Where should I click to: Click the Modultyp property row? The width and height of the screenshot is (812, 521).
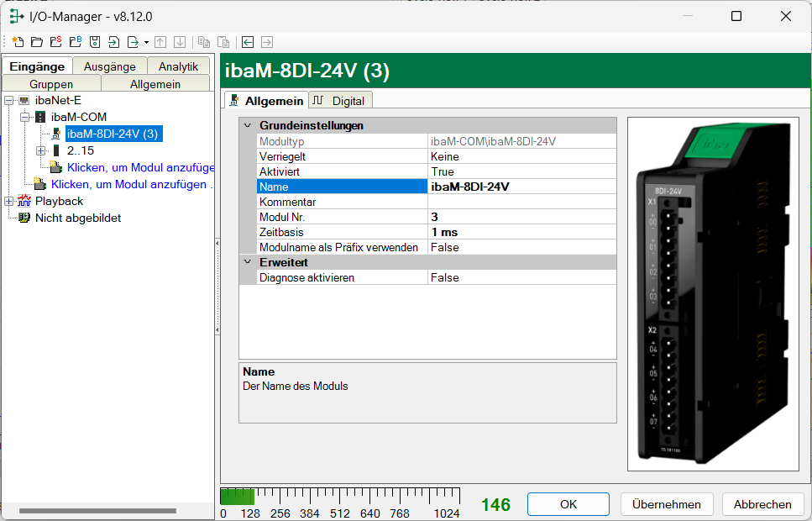click(x=436, y=141)
